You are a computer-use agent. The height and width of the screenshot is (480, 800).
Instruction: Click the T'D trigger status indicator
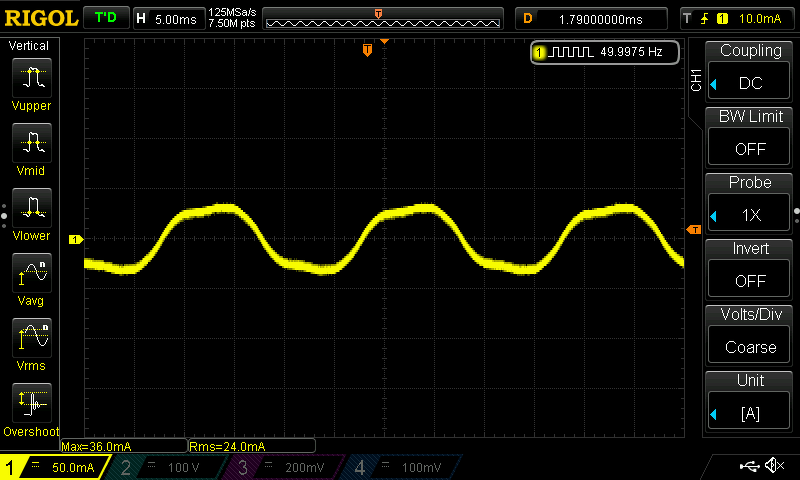coord(106,18)
